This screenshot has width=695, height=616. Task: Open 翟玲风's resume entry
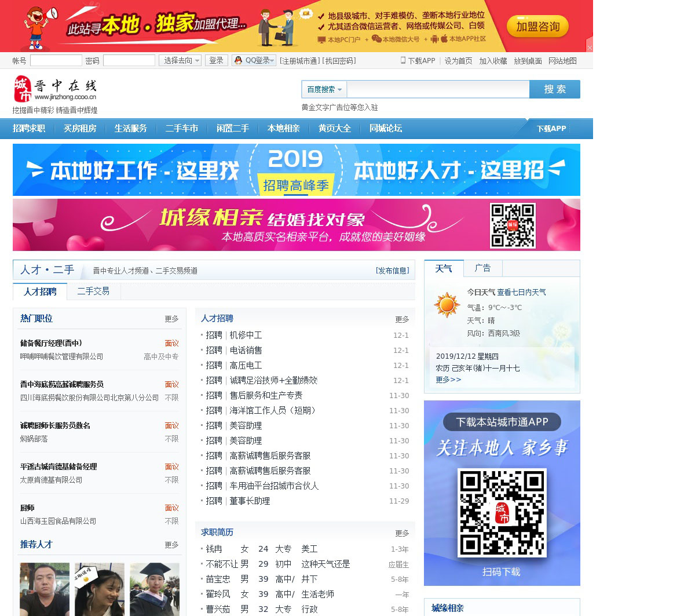point(218,594)
